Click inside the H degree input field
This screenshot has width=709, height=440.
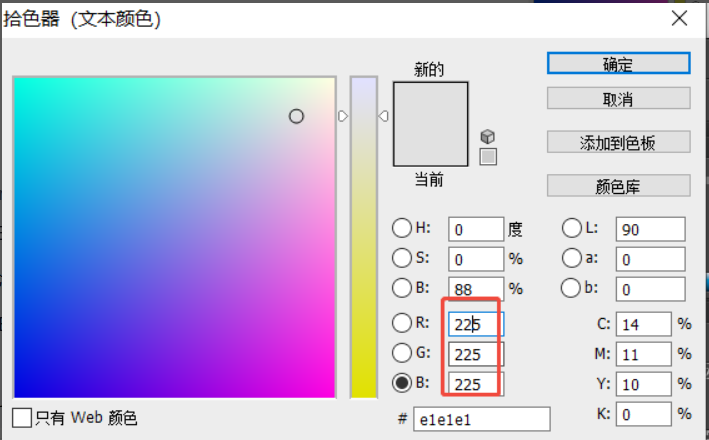click(476, 229)
